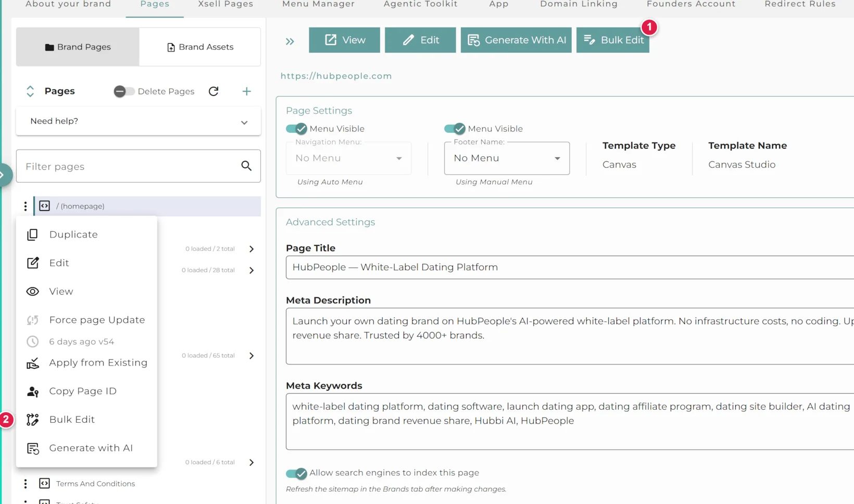This screenshot has height=504, width=854.
Task: Add a new page with plus icon
Action: (247, 91)
